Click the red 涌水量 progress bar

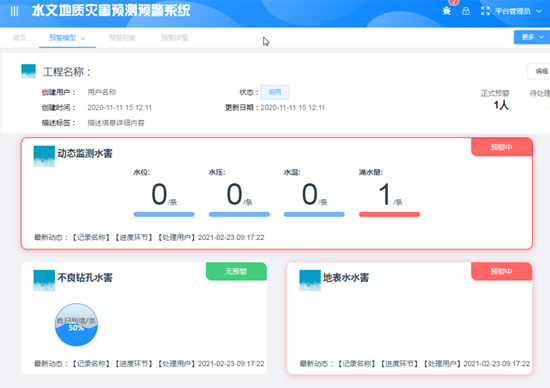pyautogui.click(x=389, y=214)
